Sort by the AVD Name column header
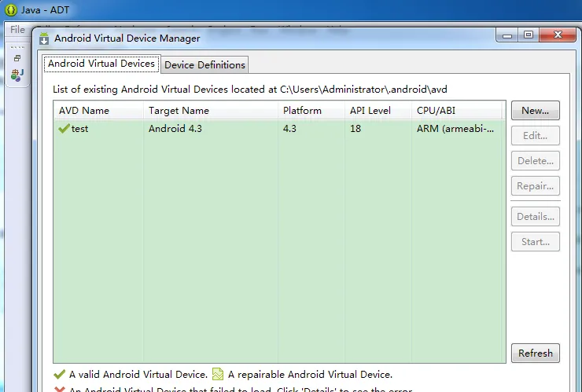The height and width of the screenshot is (392, 582). [x=84, y=111]
